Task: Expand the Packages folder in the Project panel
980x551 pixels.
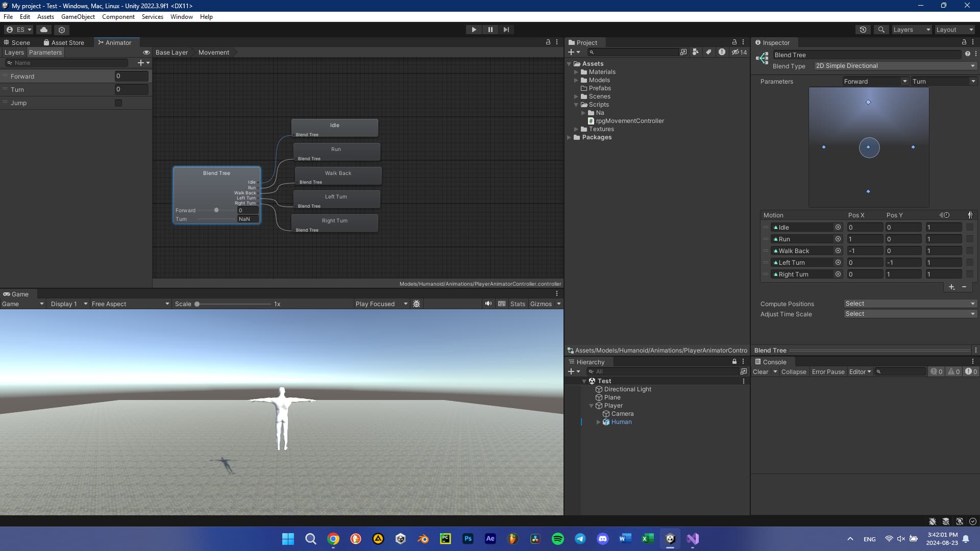Action: point(570,137)
